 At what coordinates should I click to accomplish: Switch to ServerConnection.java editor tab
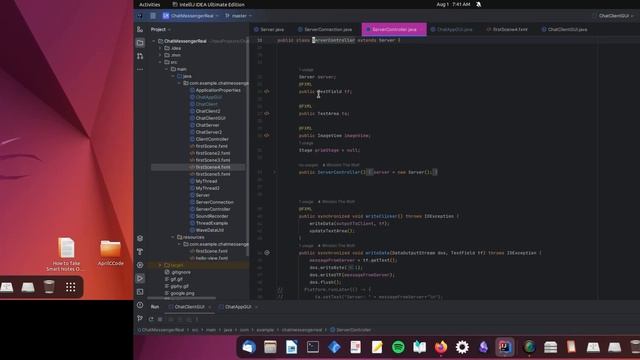[x=325, y=29]
